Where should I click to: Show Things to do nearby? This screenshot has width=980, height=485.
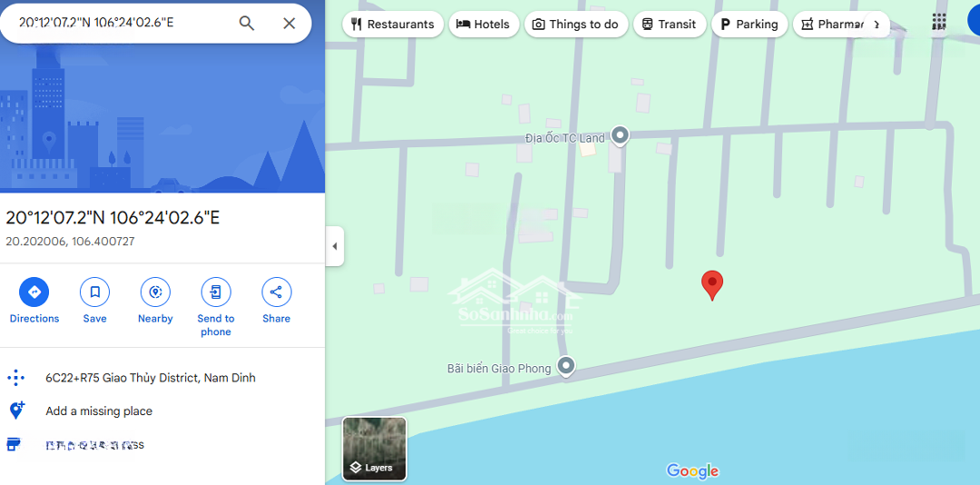(x=575, y=25)
